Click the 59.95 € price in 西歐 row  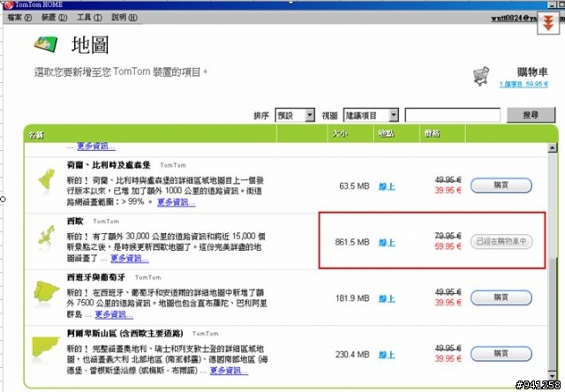pyautogui.click(x=448, y=247)
